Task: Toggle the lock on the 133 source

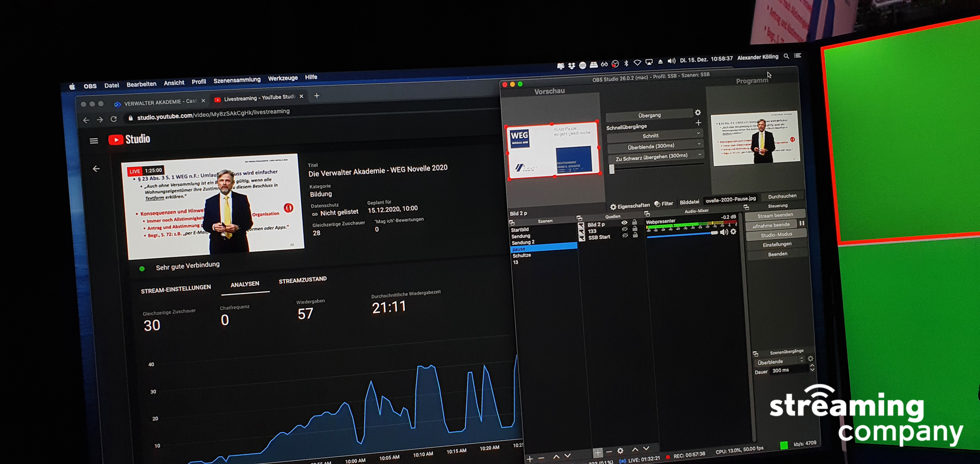Action: (635, 228)
